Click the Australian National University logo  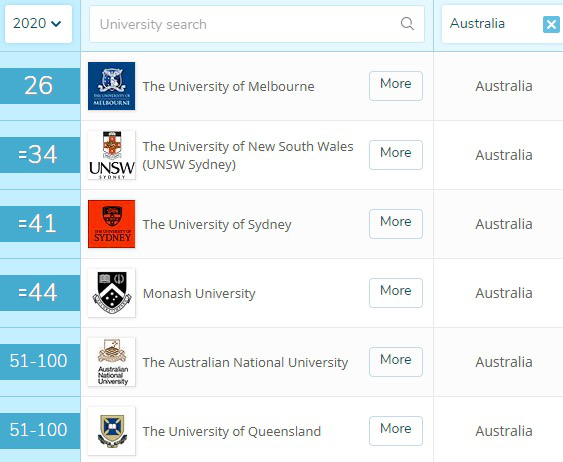pos(112,362)
